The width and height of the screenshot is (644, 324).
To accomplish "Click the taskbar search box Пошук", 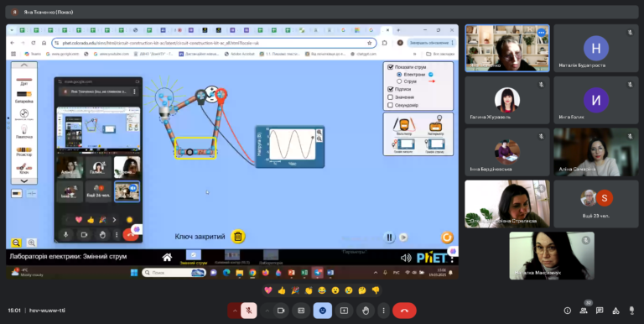I will point(174,273).
